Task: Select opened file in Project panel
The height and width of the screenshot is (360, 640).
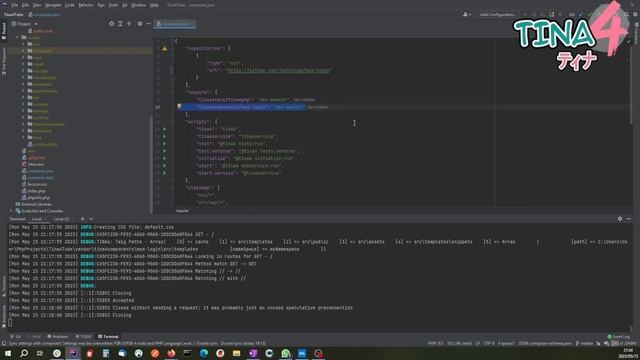Action: tap(111, 24)
